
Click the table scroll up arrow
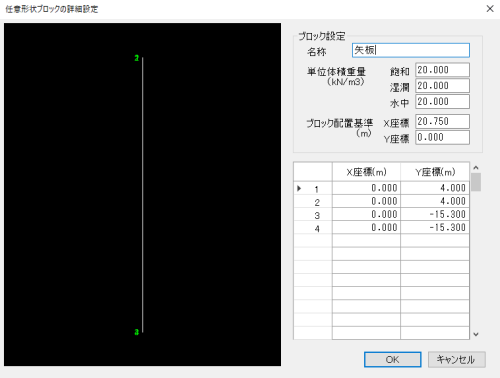pyautogui.click(x=476, y=168)
